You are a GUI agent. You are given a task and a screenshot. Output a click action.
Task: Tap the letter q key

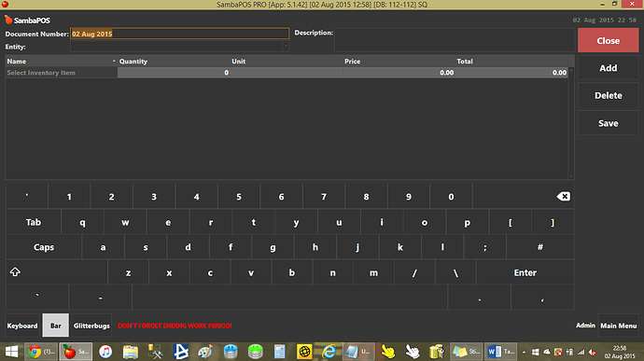(x=82, y=222)
